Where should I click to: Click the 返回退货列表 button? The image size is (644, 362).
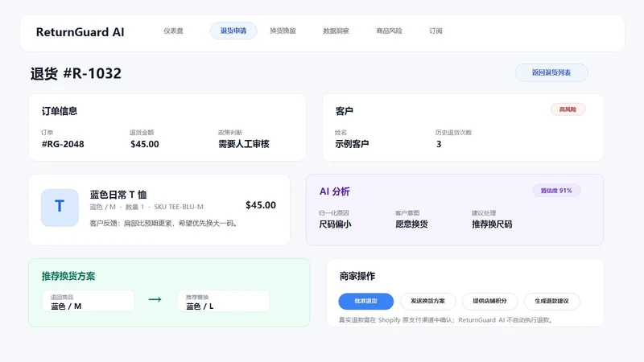pyautogui.click(x=551, y=72)
